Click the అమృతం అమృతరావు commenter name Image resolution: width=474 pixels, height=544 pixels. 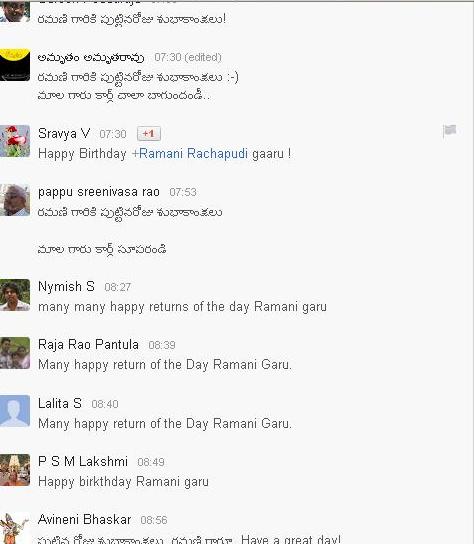click(91, 57)
